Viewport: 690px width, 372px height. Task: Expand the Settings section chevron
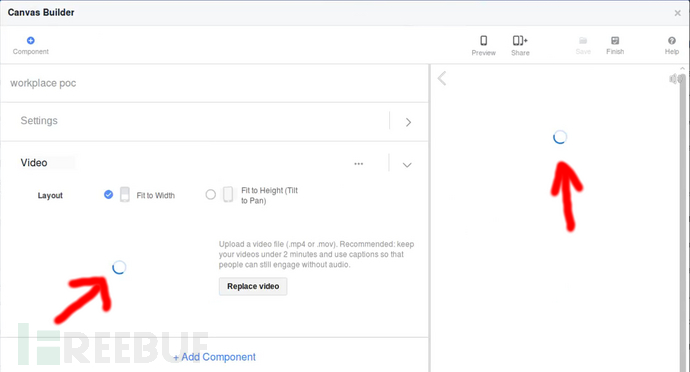point(408,122)
